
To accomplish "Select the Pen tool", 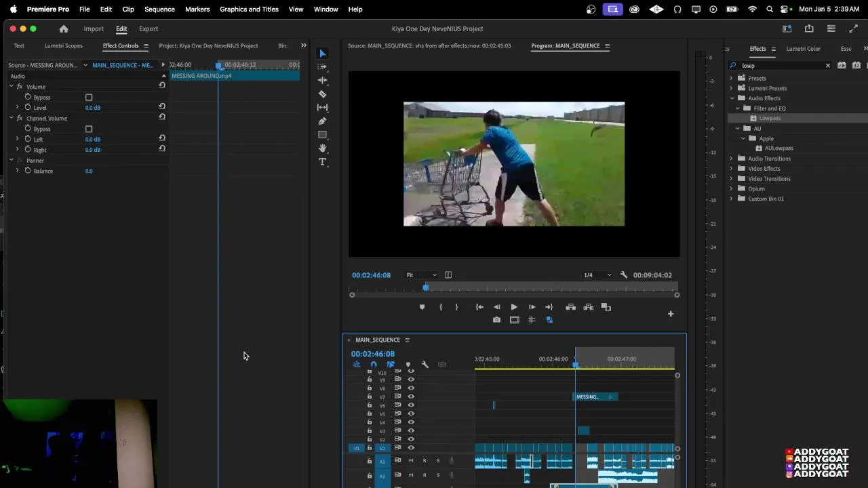I will point(323,121).
